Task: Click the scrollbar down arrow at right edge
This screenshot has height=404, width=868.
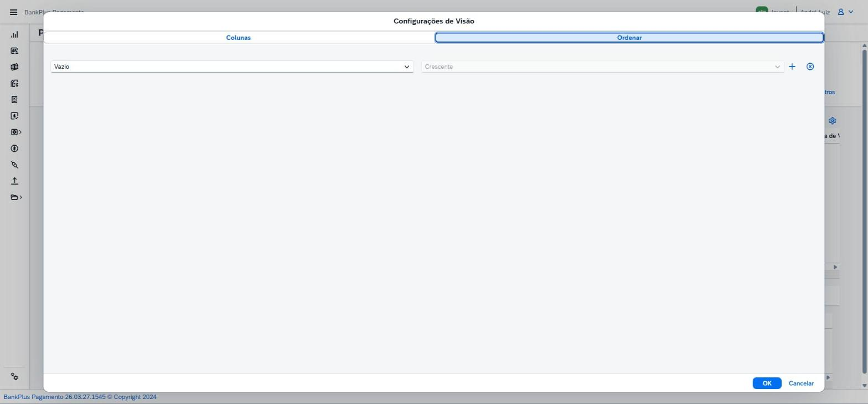Action: [864, 385]
